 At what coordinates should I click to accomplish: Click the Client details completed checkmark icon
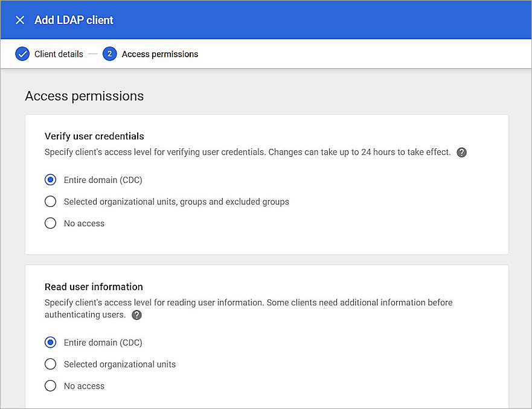pos(22,54)
